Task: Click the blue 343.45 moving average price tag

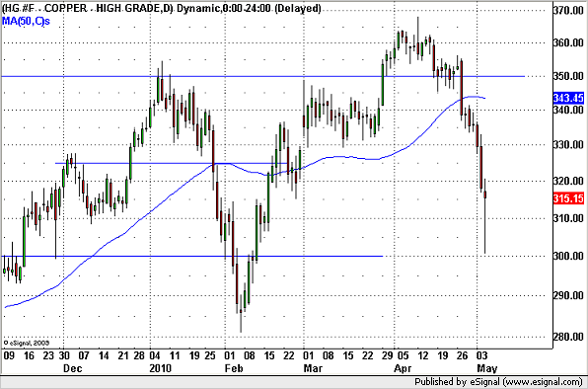Action: point(568,99)
